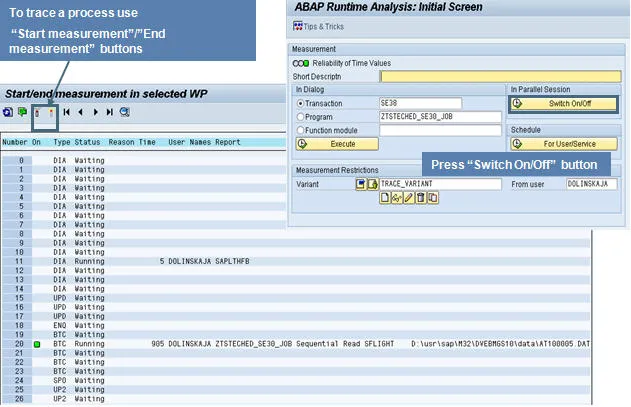Go to previous page arrow
The height and width of the screenshot is (407, 631).
(x=81, y=112)
